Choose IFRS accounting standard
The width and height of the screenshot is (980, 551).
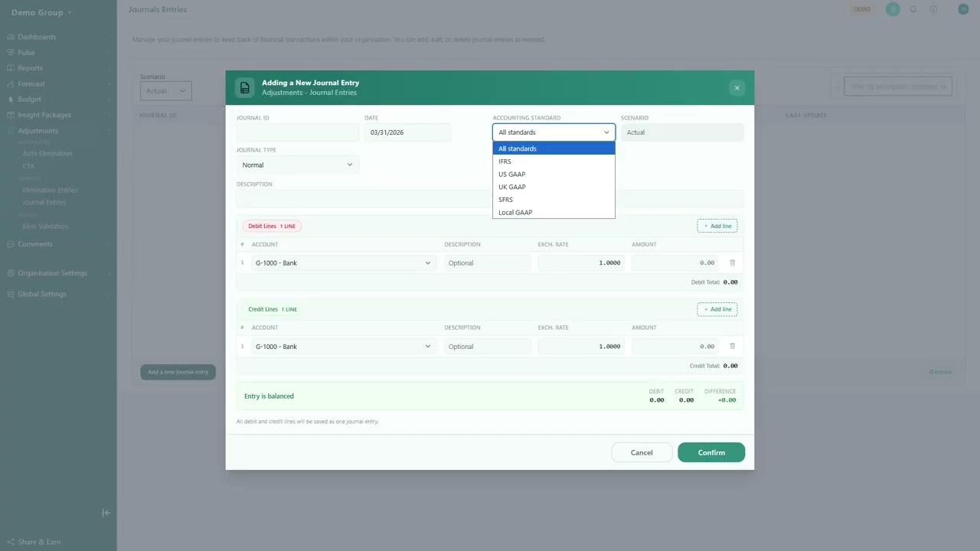point(554,161)
